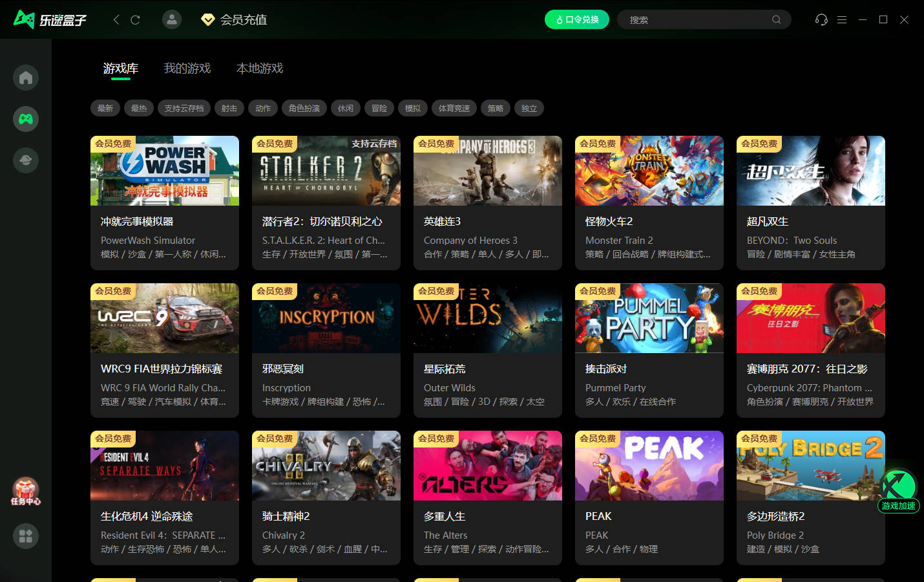Open the Alters cover image

click(x=488, y=466)
